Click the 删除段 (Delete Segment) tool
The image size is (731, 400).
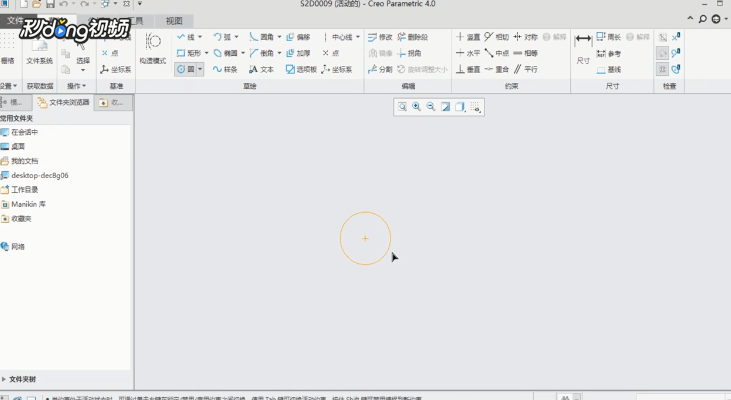coord(413,37)
